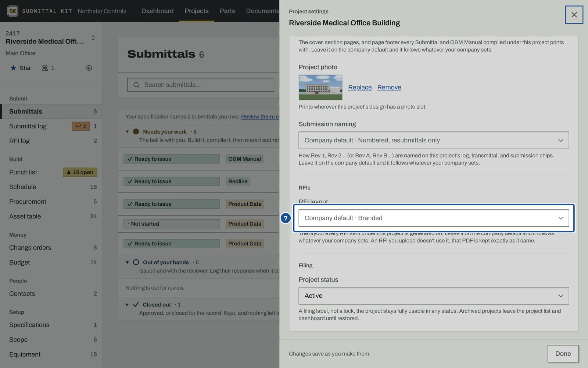Image resolution: width=588 pixels, height=368 pixels.
Task: Open the Submission naming dropdown
Action: pyautogui.click(x=434, y=140)
